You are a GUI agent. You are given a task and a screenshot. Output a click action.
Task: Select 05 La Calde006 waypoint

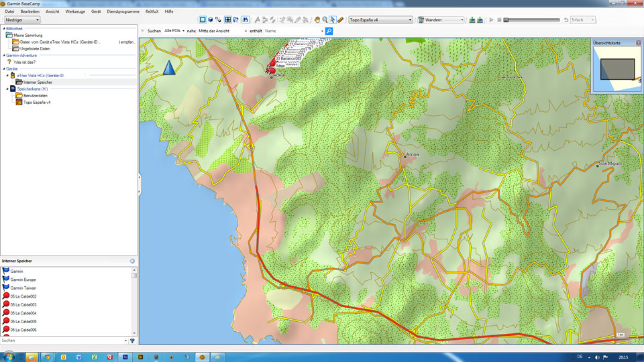(23, 330)
